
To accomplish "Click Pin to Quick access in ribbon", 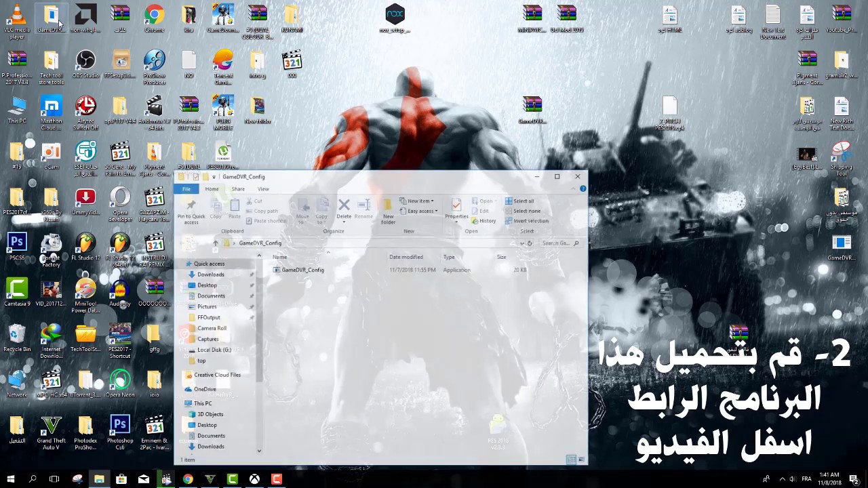I will (x=191, y=211).
